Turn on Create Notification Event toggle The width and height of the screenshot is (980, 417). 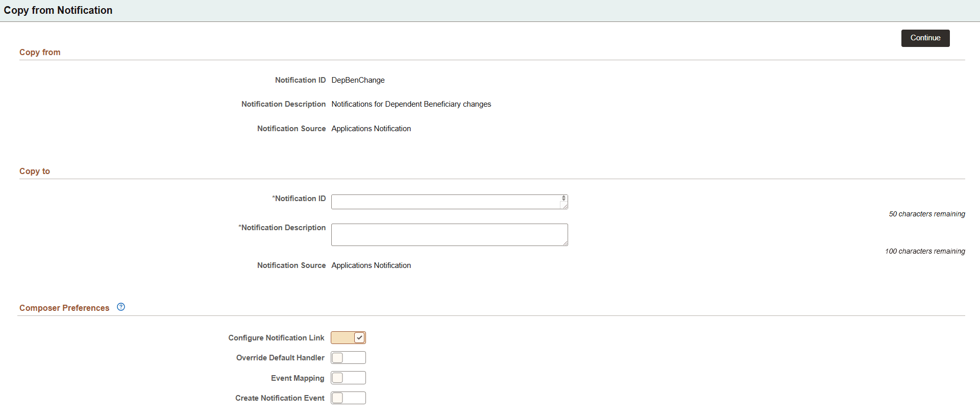point(348,398)
